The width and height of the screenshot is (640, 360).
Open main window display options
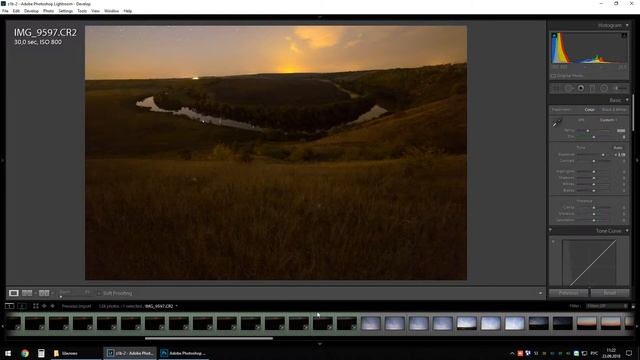point(9,306)
